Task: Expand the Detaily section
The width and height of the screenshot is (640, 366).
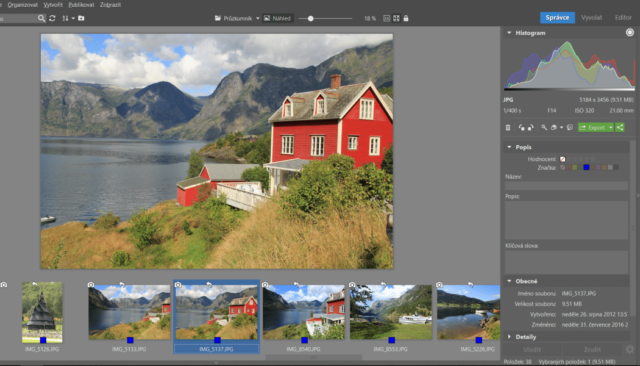Action: (x=509, y=337)
